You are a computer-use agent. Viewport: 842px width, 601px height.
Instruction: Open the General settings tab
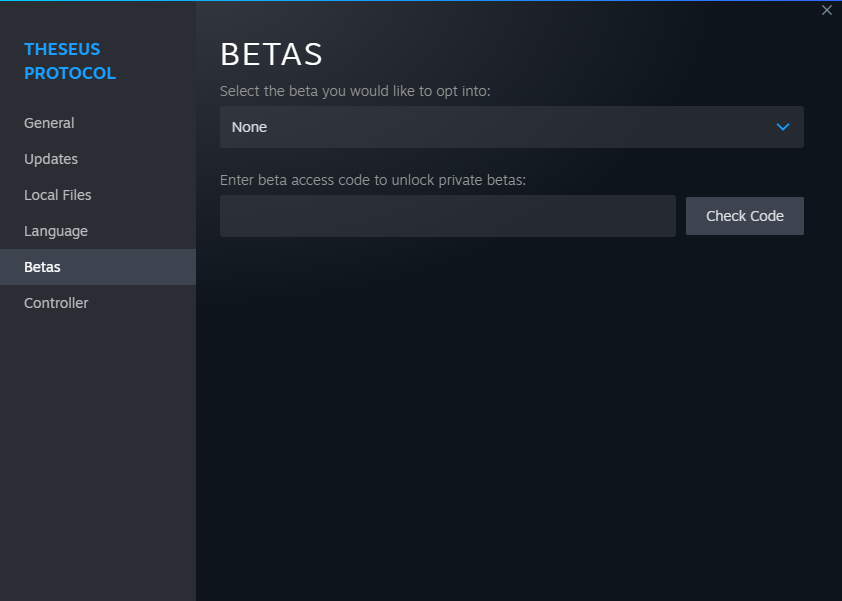click(x=49, y=123)
